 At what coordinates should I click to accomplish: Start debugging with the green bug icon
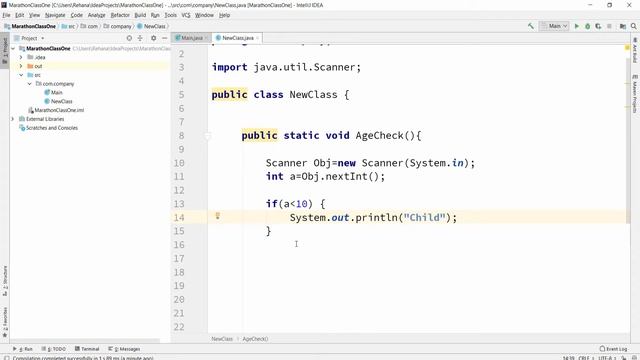click(587, 26)
